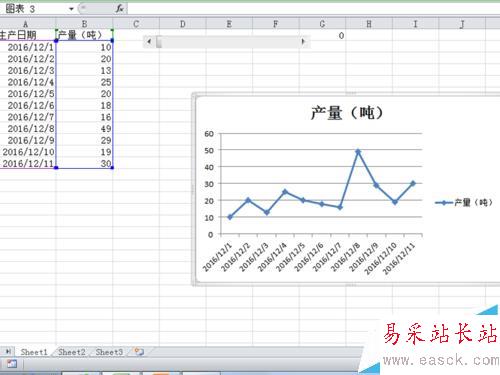Screen dimensions: 500x375
Task: Click the last chart data point at 30
Action: (413, 183)
